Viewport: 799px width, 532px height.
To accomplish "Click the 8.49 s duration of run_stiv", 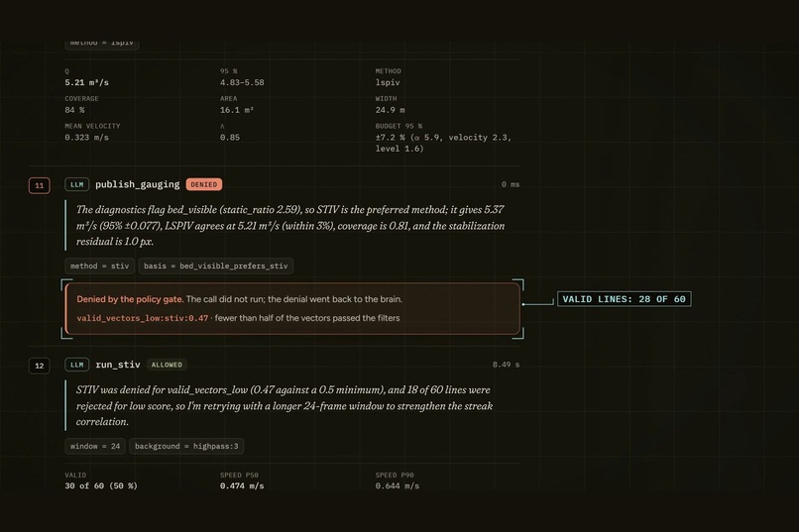I will [x=506, y=365].
